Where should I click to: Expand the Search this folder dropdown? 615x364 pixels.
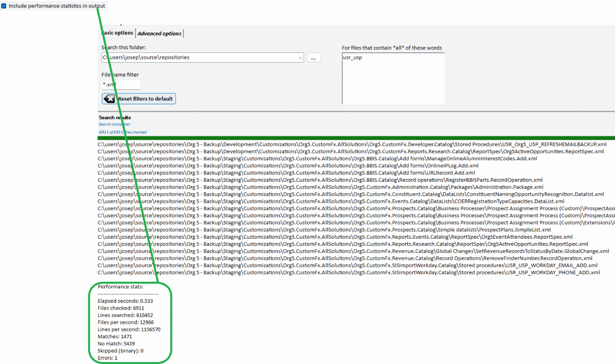[x=300, y=57]
